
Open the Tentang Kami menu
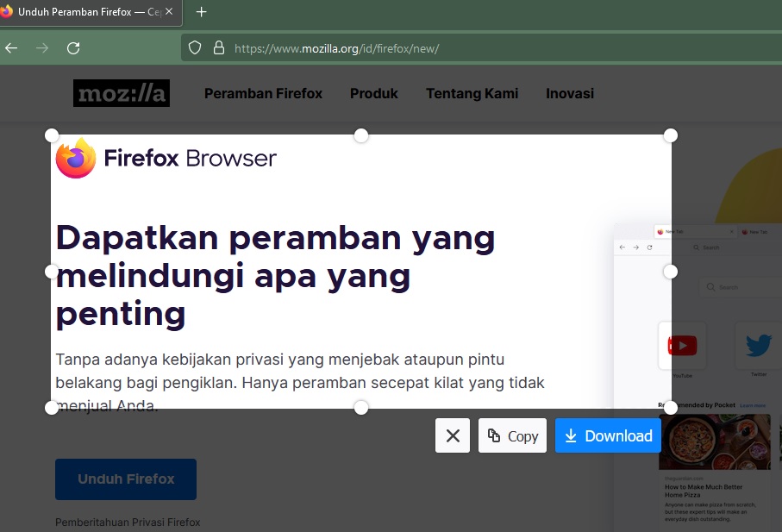coord(472,94)
